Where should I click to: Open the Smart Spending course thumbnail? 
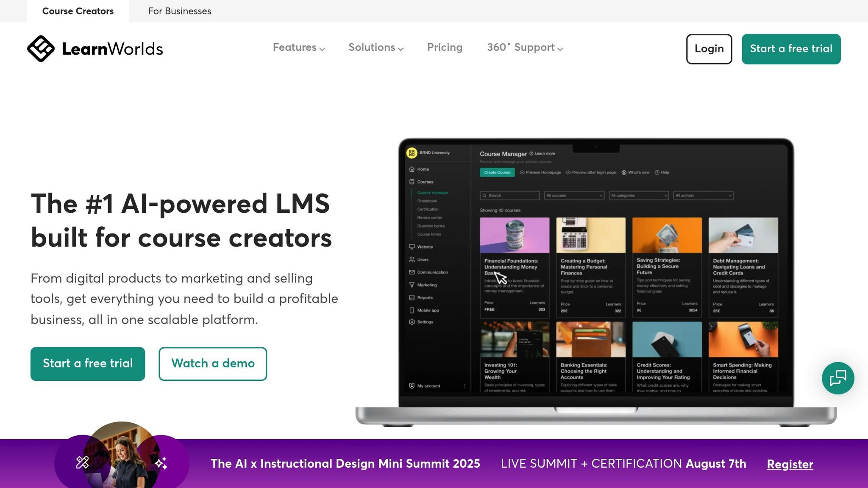(743, 339)
